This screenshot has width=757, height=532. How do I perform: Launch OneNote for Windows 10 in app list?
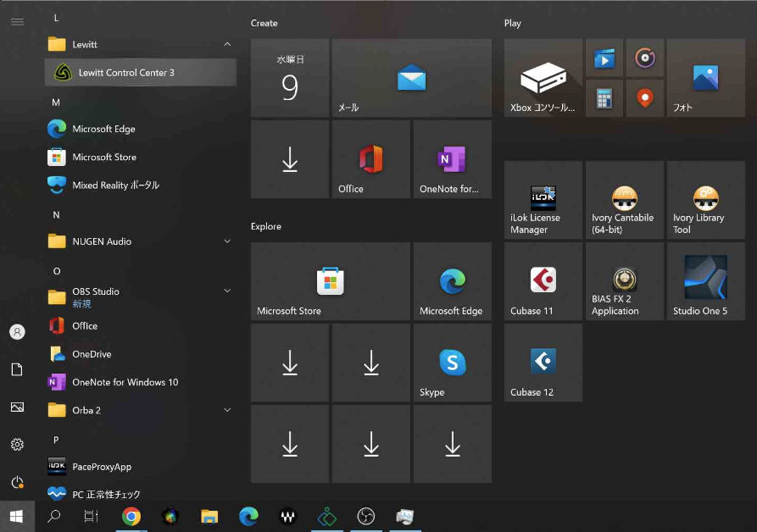[x=141, y=382]
